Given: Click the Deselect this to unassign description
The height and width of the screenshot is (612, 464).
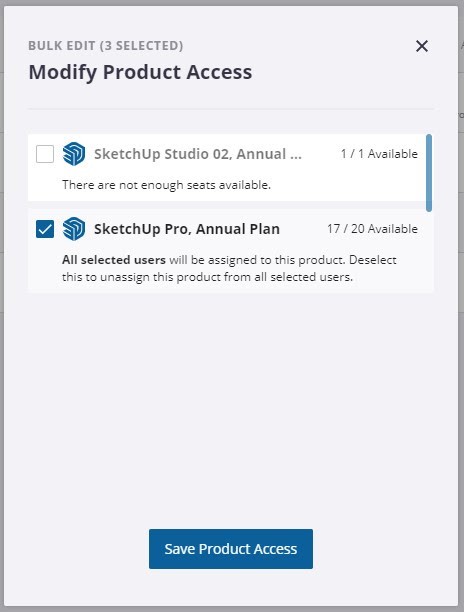Looking at the screenshot, I should pyautogui.click(x=229, y=269).
